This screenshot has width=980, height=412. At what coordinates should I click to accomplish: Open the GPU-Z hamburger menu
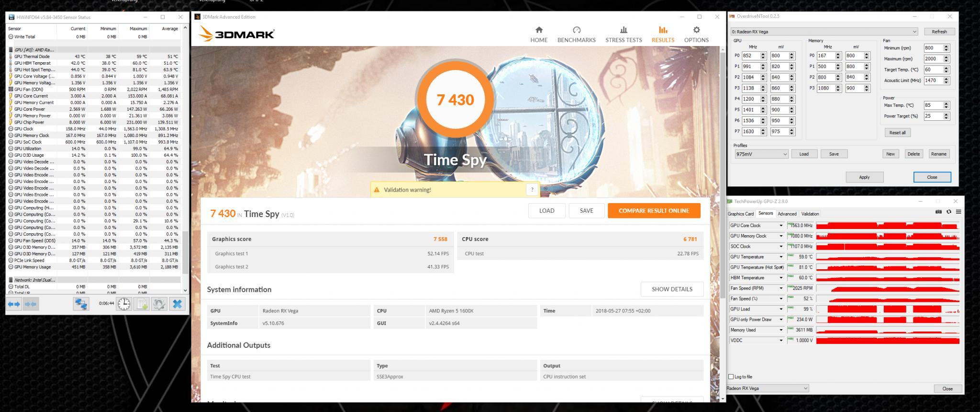point(958,212)
